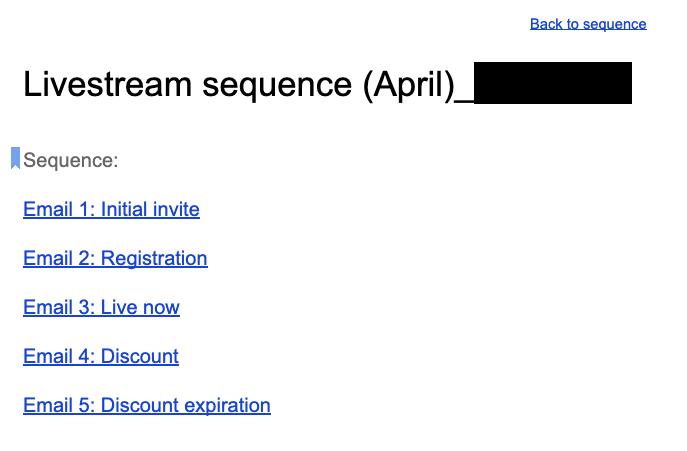Viewport: 687px width, 451px height.
Task: Open Email 5: Discount expiration link
Action: tap(147, 405)
